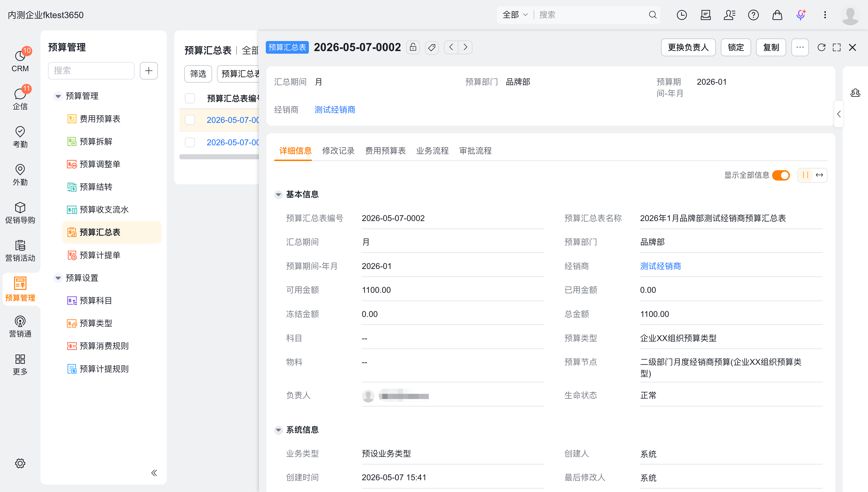Screen dimensions: 868x492
Task: Click the 复制 button
Action: (x=771, y=47)
